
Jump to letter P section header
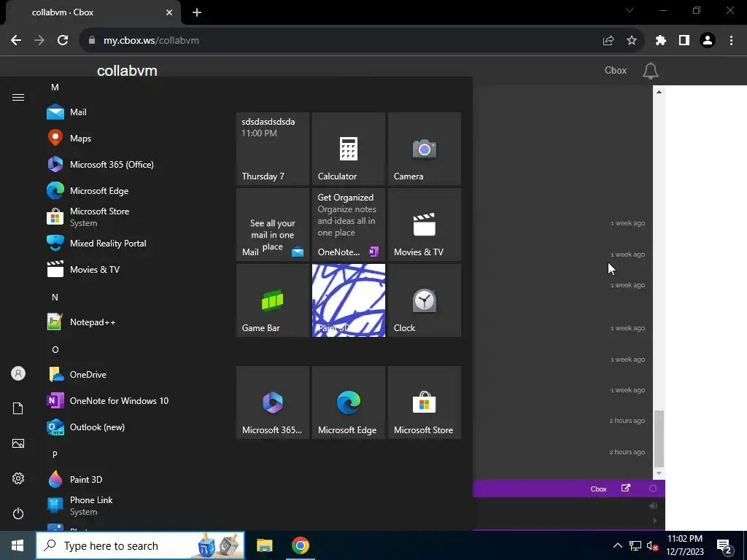click(55, 454)
